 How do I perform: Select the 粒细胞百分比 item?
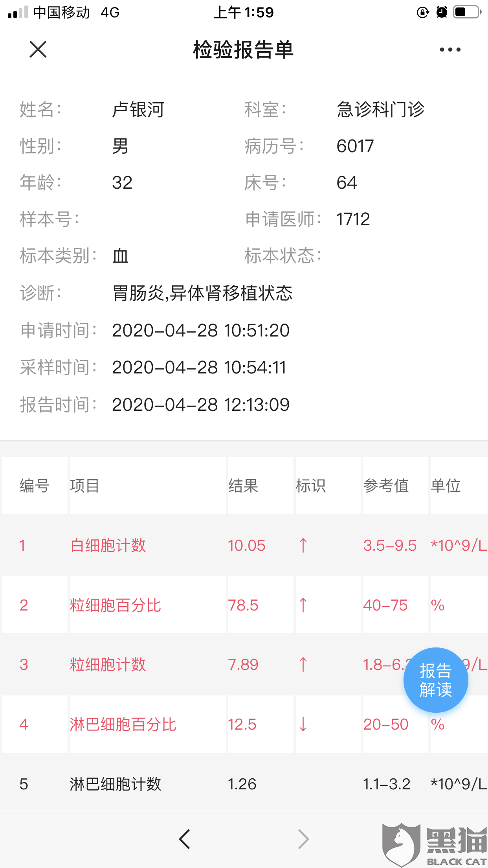[x=116, y=605]
